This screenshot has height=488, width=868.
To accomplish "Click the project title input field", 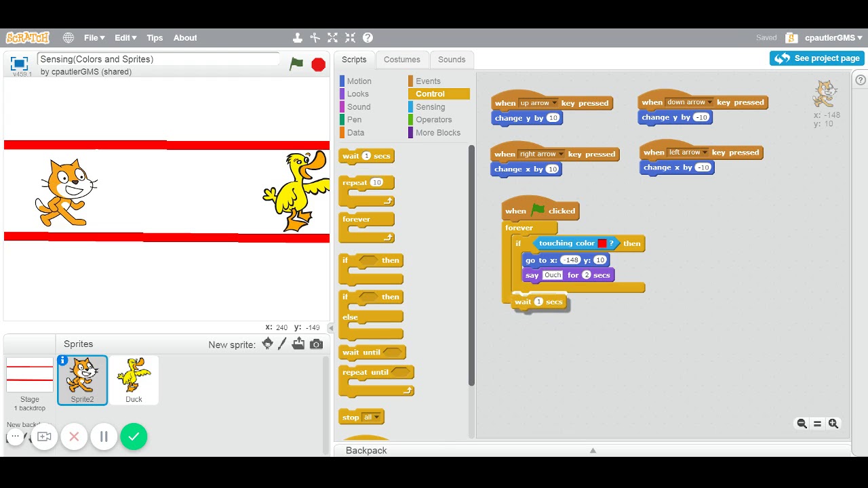I will [158, 60].
